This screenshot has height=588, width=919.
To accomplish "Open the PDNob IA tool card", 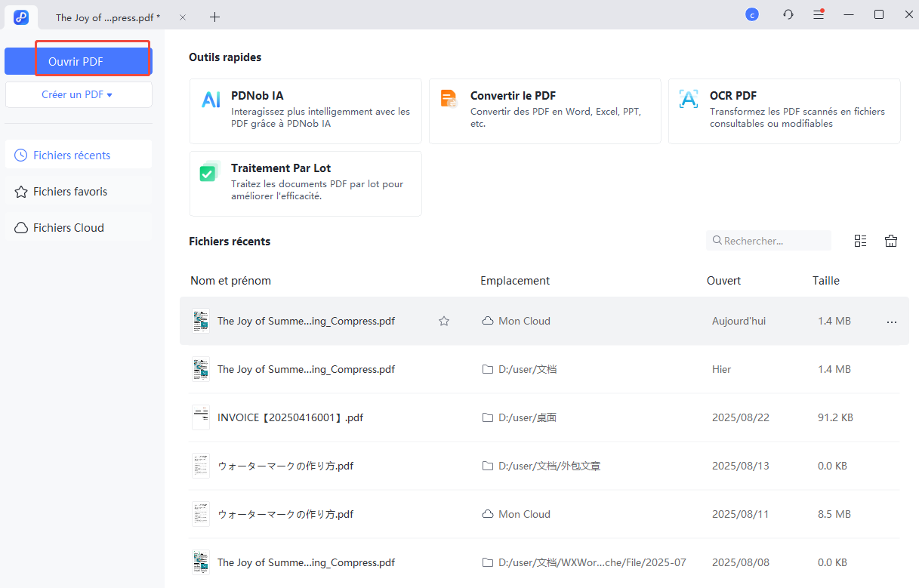I will 305,111.
